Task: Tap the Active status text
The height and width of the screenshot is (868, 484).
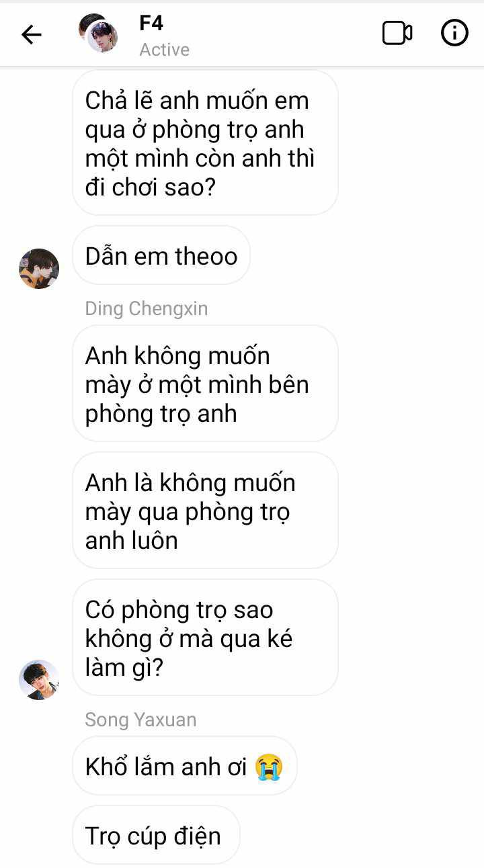Action: tap(165, 50)
